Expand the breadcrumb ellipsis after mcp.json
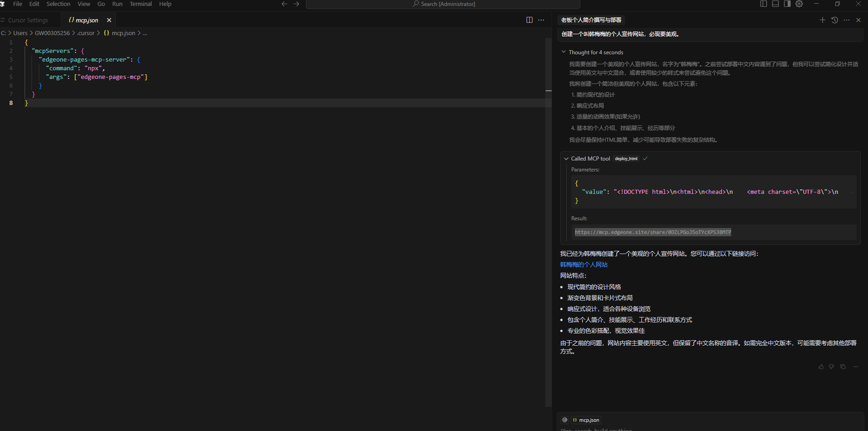868x431 pixels. pos(145,33)
